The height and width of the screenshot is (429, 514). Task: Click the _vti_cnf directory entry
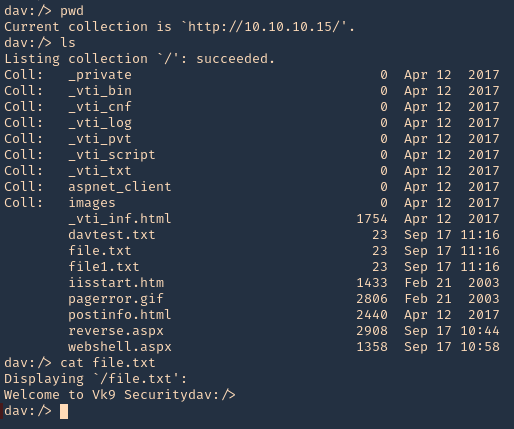[100, 107]
